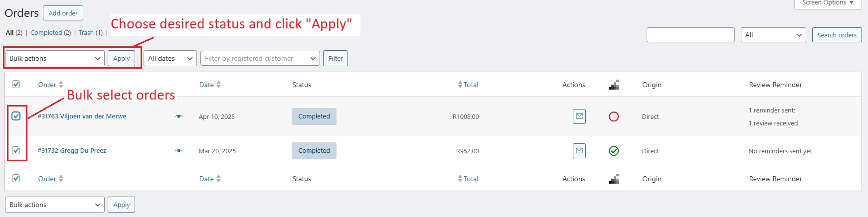Image resolution: width=868 pixels, height=217 pixels.
Task: Click the red circle attribution icon
Action: coord(614,116)
